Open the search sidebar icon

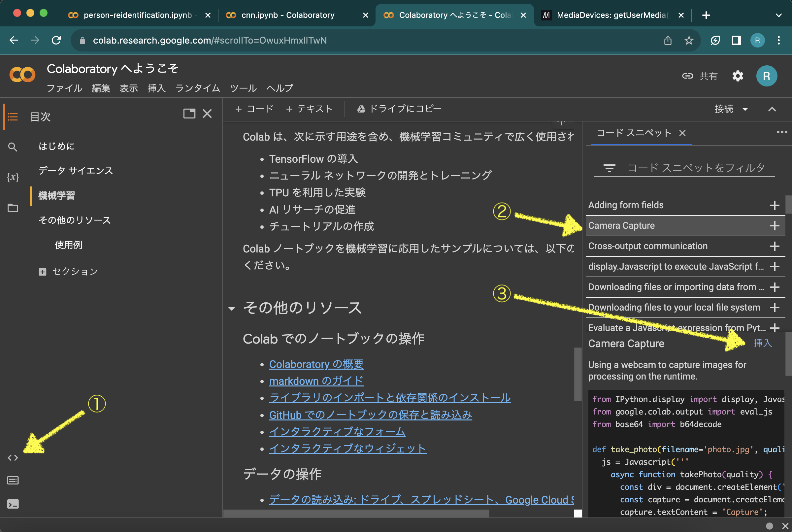[x=13, y=147]
